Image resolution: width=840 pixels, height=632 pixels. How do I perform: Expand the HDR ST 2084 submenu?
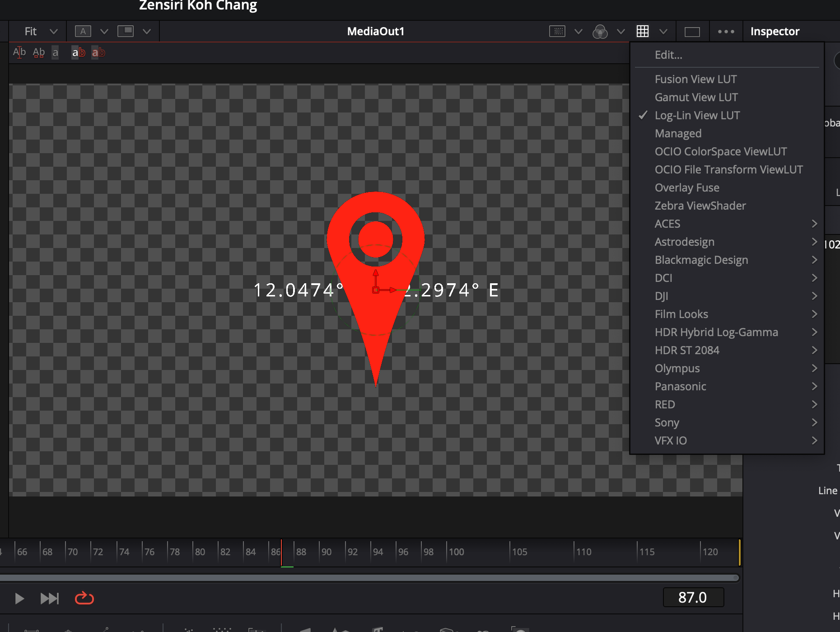click(727, 350)
